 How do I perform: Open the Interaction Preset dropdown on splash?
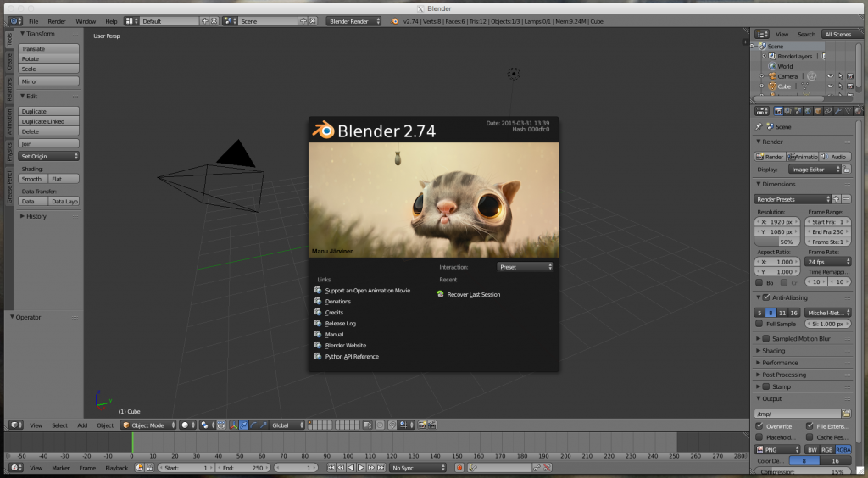525,267
